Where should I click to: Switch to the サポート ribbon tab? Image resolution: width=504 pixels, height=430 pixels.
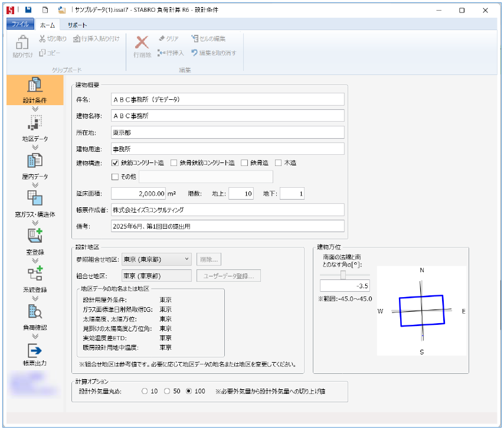click(x=77, y=25)
